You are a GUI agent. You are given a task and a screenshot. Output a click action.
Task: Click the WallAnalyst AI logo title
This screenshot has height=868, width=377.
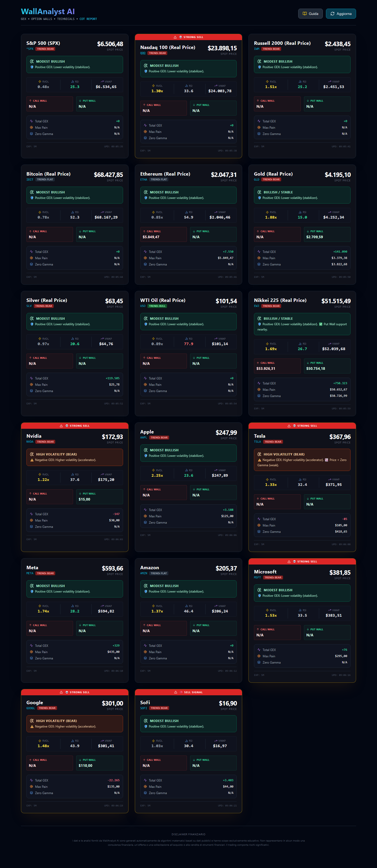click(x=48, y=12)
